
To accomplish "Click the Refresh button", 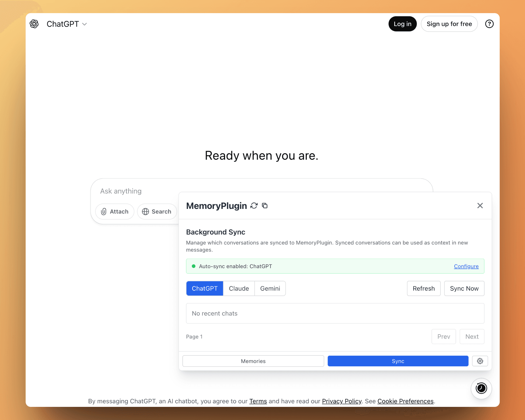I will pos(424,288).
